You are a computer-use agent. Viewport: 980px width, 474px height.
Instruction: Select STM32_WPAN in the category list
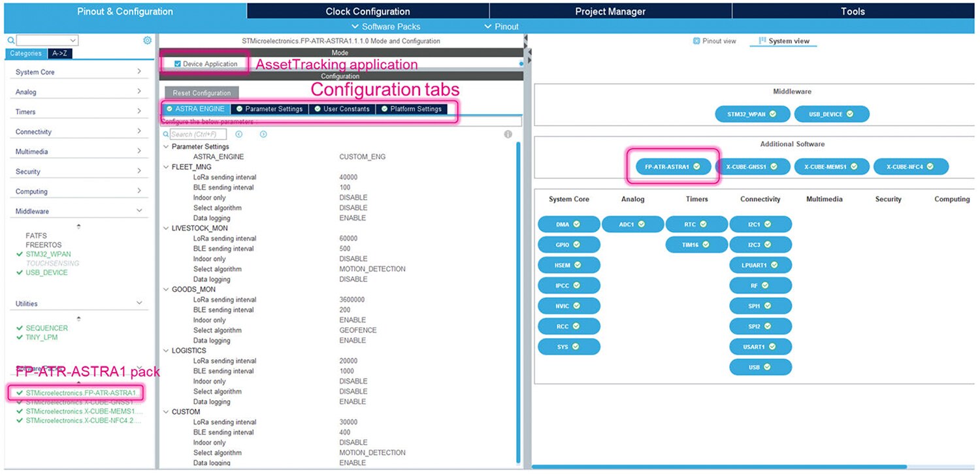[x=48, y=254]
